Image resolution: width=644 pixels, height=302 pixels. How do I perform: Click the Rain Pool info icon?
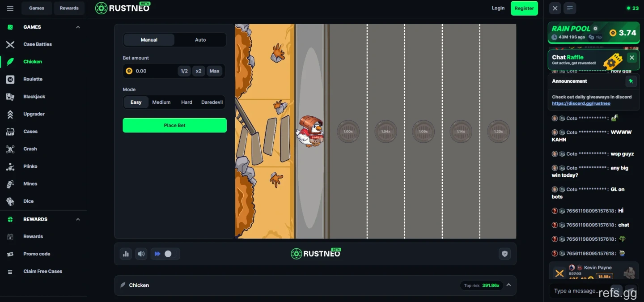595,28
